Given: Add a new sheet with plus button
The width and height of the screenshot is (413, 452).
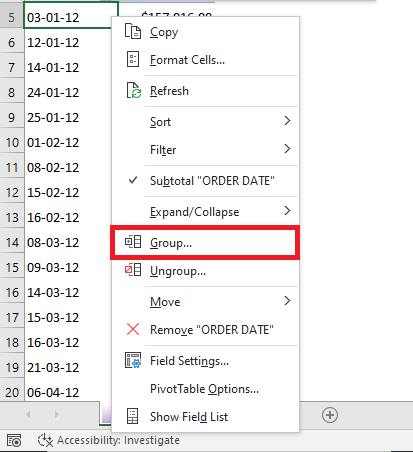Looking at the screenshot, I should pyautogui.click(x=330, y=415).
